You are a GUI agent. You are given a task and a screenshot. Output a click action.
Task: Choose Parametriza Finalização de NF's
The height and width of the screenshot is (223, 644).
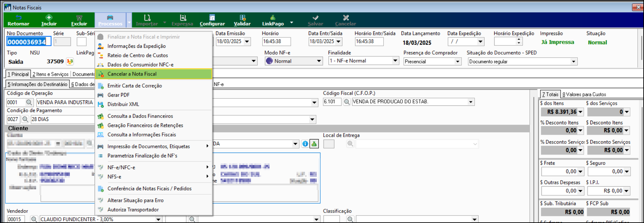point(154,156)
